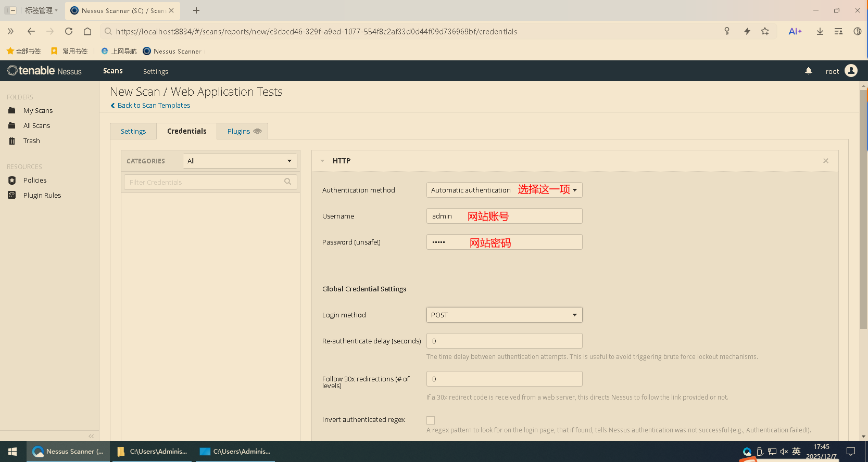This screenshot has height=462, width=868.
Task: Open Plugin Rules in sidebar
Action: [42, 195]
